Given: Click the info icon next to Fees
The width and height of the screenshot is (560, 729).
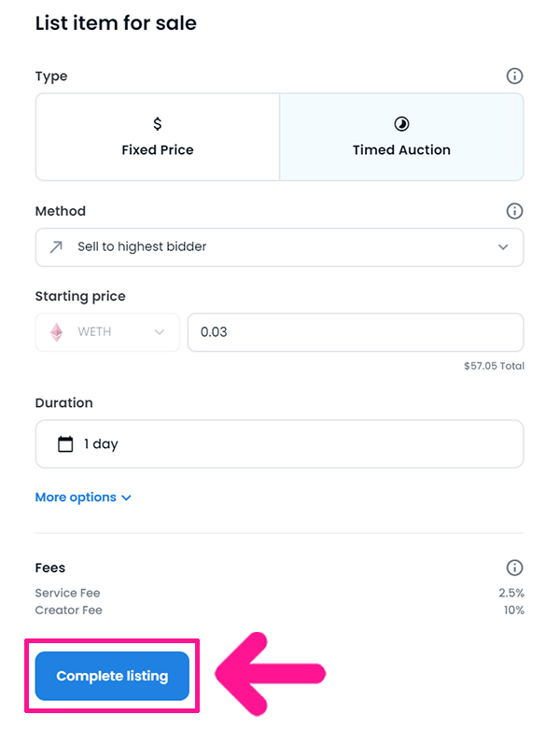Looking at the screenshot, I should 514,568.
